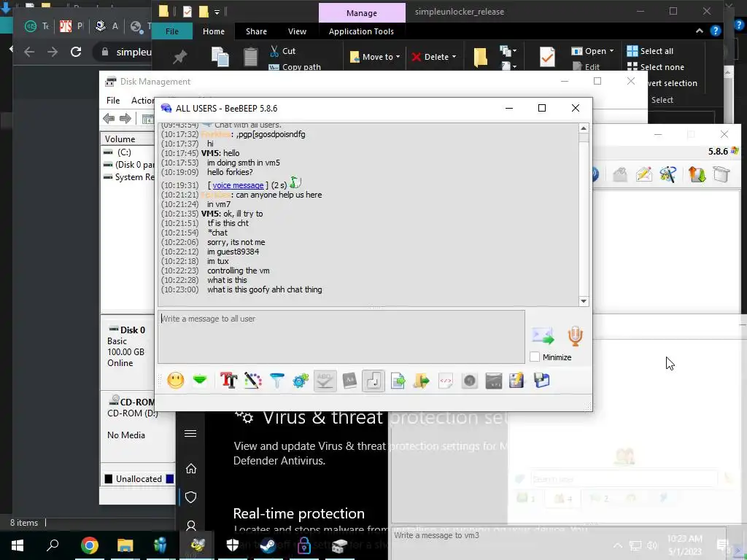Click Copy path in Explorer ribbon
The width and height of the screenshot is (747, 560).
coord(295,66)
